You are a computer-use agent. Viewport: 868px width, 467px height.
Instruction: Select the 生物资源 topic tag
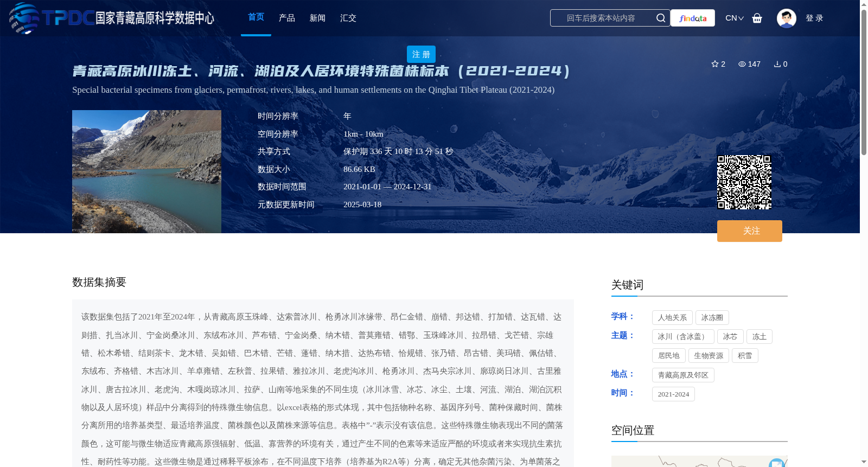point(709,355)
